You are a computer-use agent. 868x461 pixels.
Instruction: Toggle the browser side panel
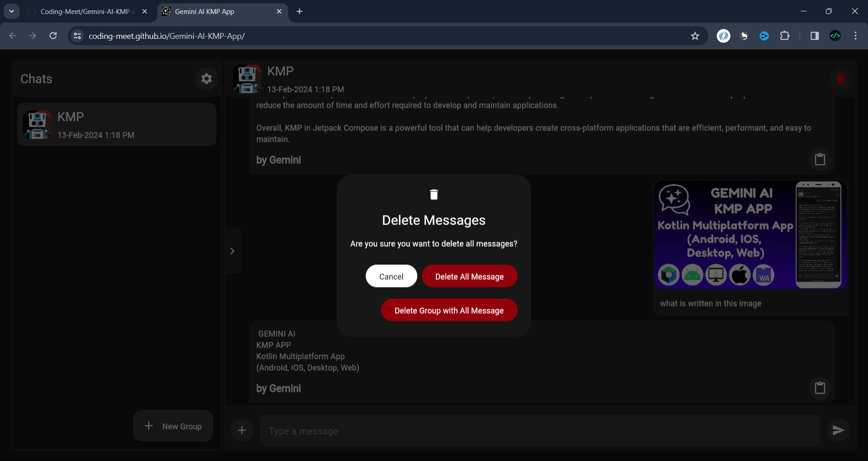[815, 36]
